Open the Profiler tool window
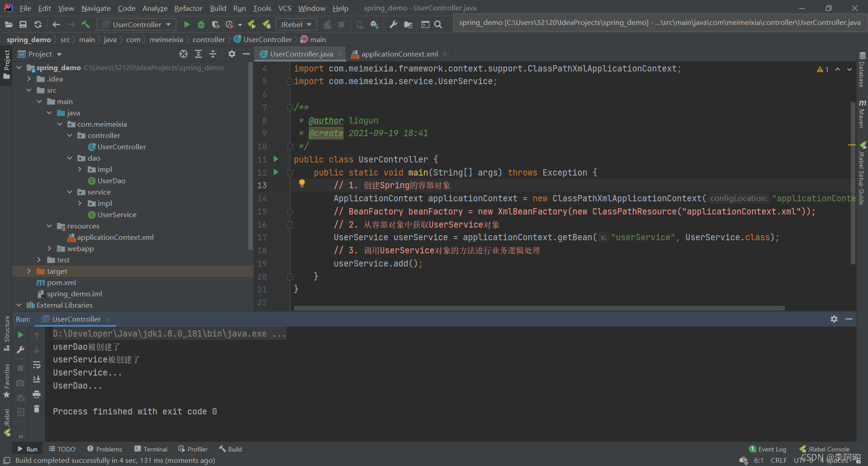 coord(193,449)
